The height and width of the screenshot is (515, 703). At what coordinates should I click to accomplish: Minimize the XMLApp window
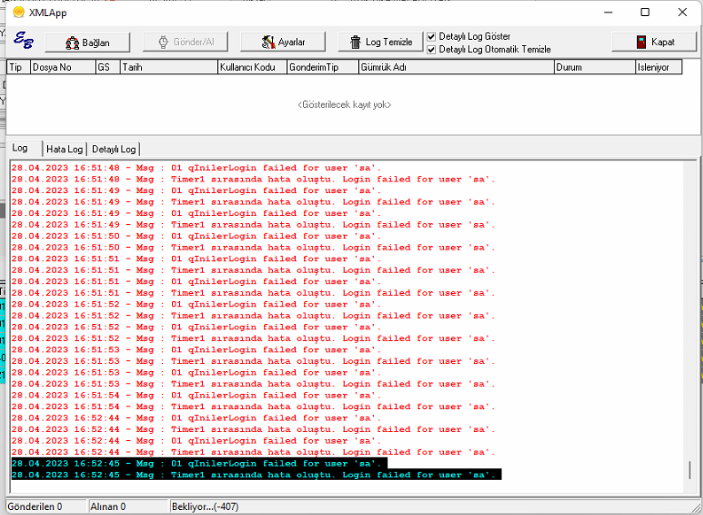608,12
